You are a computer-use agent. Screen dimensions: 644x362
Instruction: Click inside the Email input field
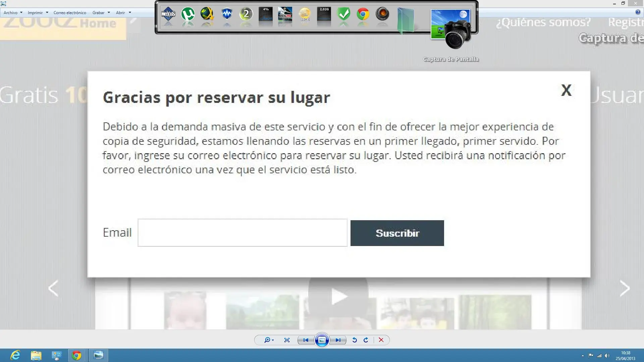coord(242,233)
